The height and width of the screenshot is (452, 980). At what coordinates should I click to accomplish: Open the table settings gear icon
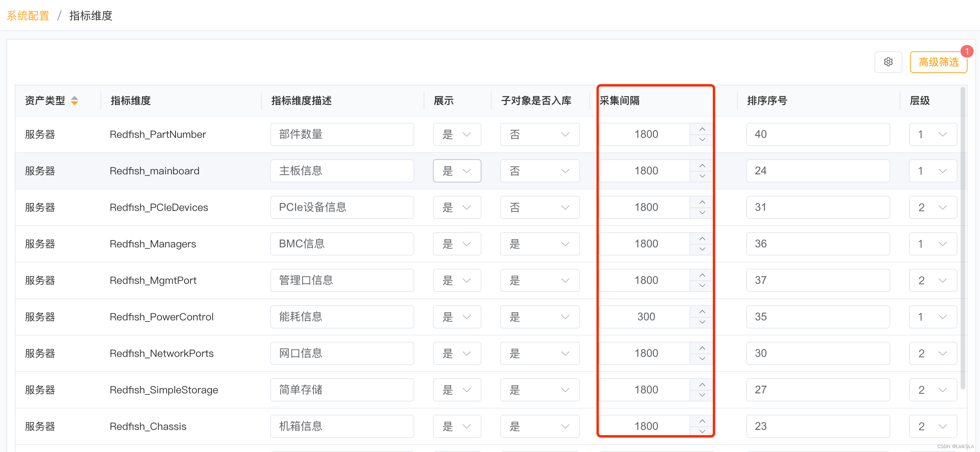point(888,62)
